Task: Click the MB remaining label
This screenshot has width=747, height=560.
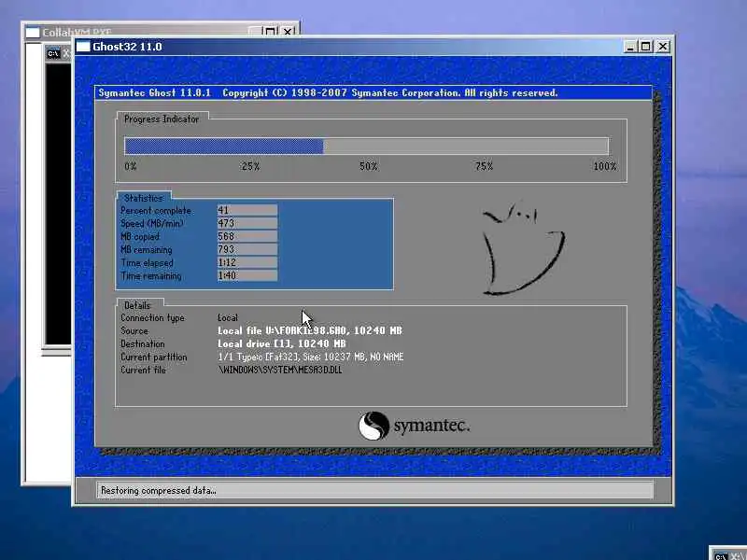Action: click(x=146, y=249)
